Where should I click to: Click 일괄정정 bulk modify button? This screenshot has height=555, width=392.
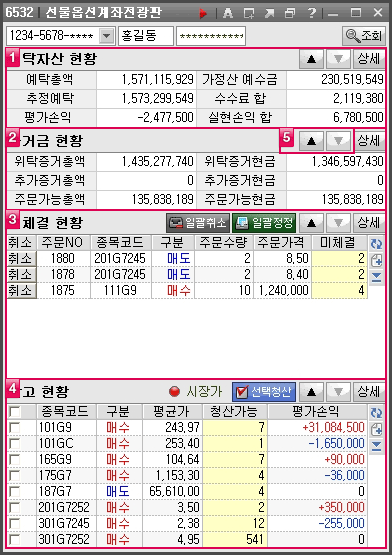point(264,223)
